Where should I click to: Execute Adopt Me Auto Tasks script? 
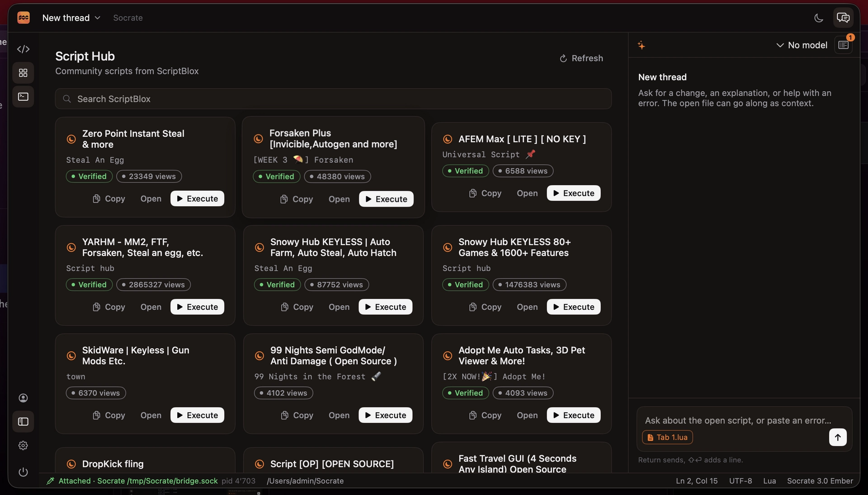(574, 416)
